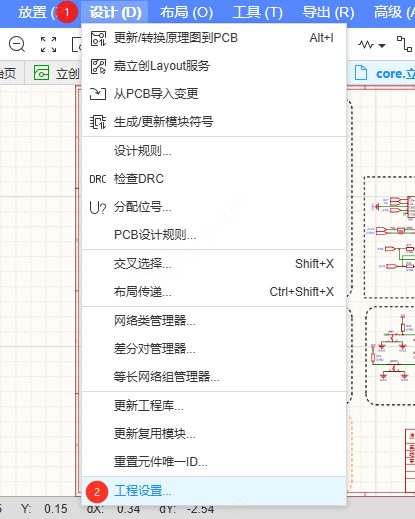Image resolution: width=415 pixels, height=519 pixels.
Task: Click the zoom out magnifier icon
Action: pyautogui.click(x=17, y=44)
